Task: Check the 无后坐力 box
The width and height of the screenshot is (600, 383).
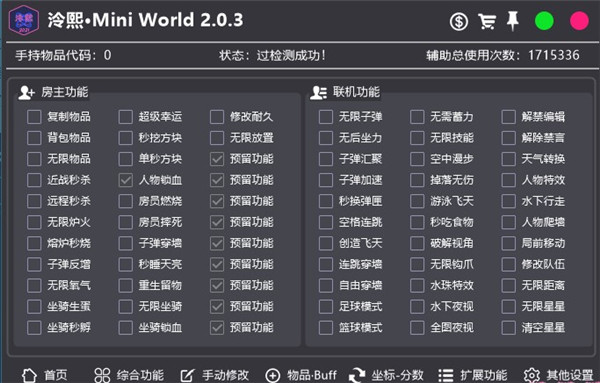Action: [326, 138]
